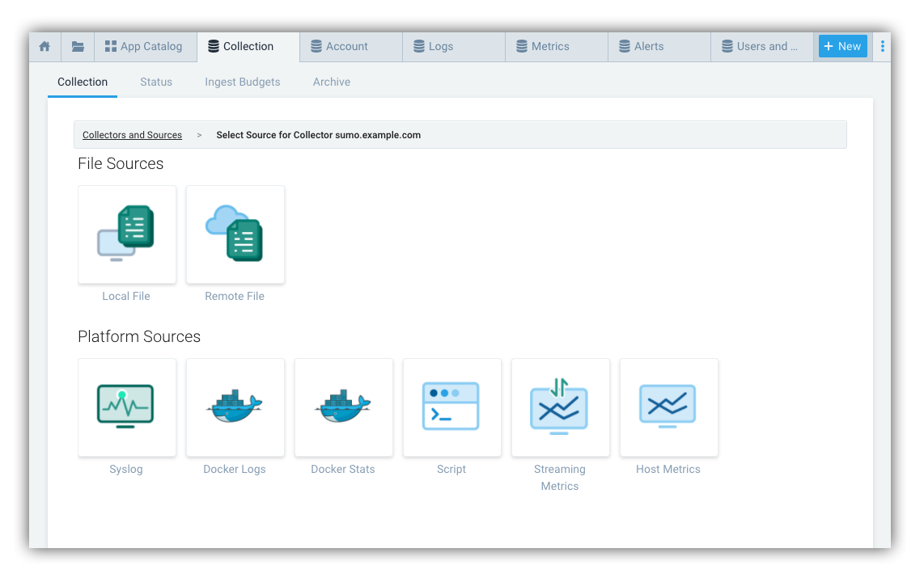Pick the Docker Logs source icon
This screenshot has width=924, height=574.
tap(235, 407)
